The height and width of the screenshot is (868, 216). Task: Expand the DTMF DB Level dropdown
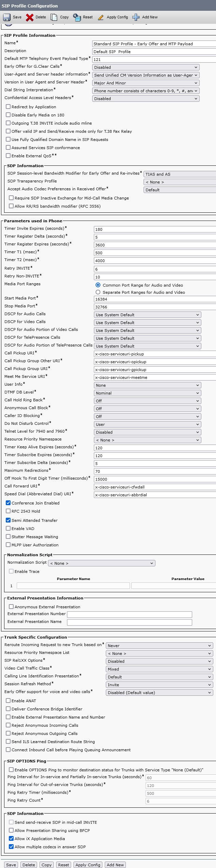tap(147, 393)
